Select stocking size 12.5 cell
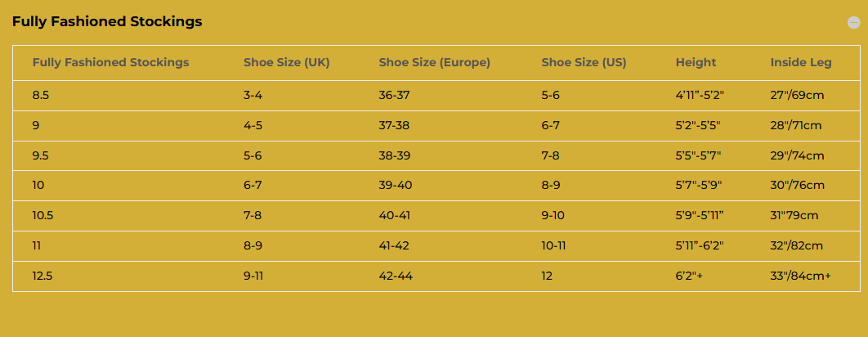This screenshot has width=868, height=337. (x=43, y=276)
